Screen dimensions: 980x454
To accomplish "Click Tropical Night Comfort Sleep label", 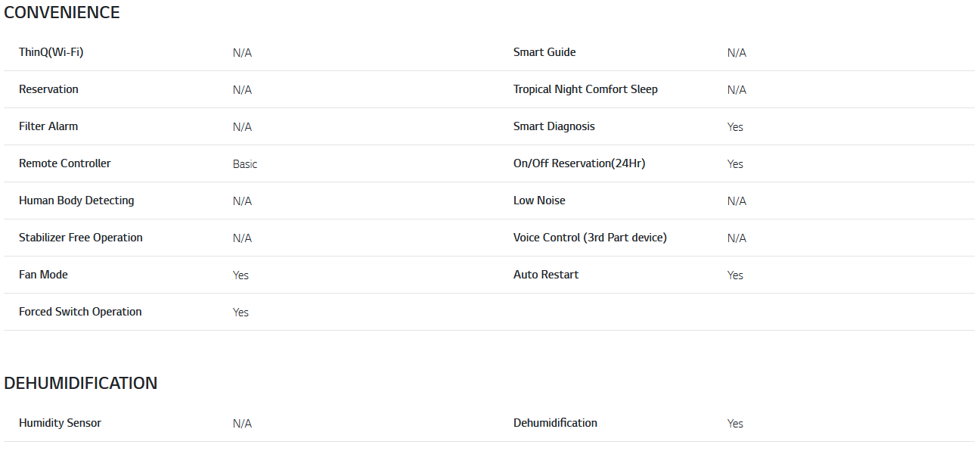I will pyautogui.click(x=585, y=89).
